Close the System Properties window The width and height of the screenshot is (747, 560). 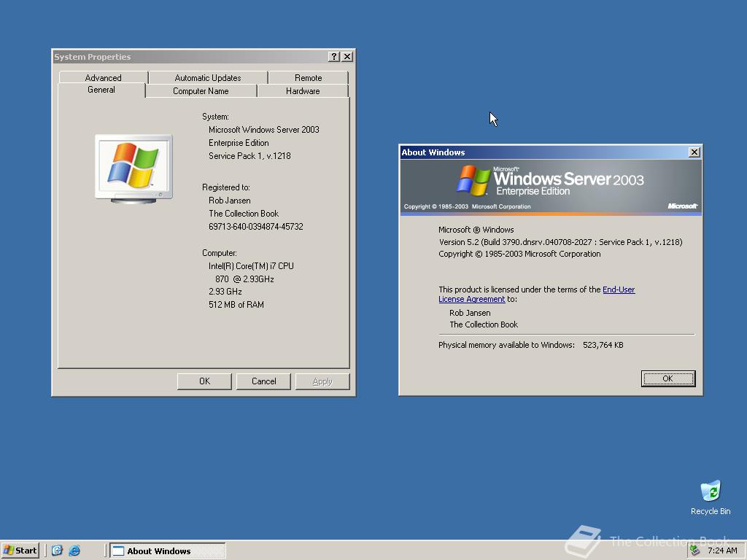tap(348, 57)
